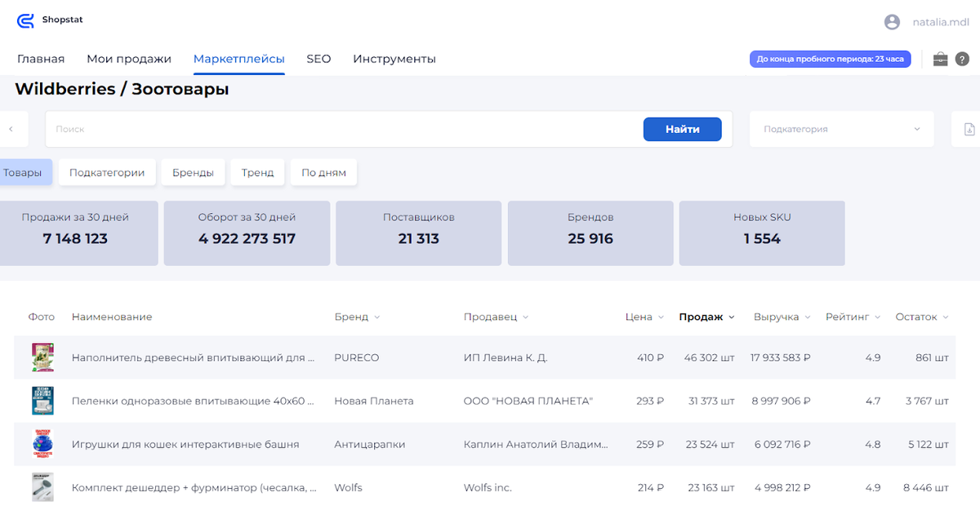Click sales value 31 373 шт
Image resolution: width=980 pixels, height=520 pixels.
(x=710, y=401)
